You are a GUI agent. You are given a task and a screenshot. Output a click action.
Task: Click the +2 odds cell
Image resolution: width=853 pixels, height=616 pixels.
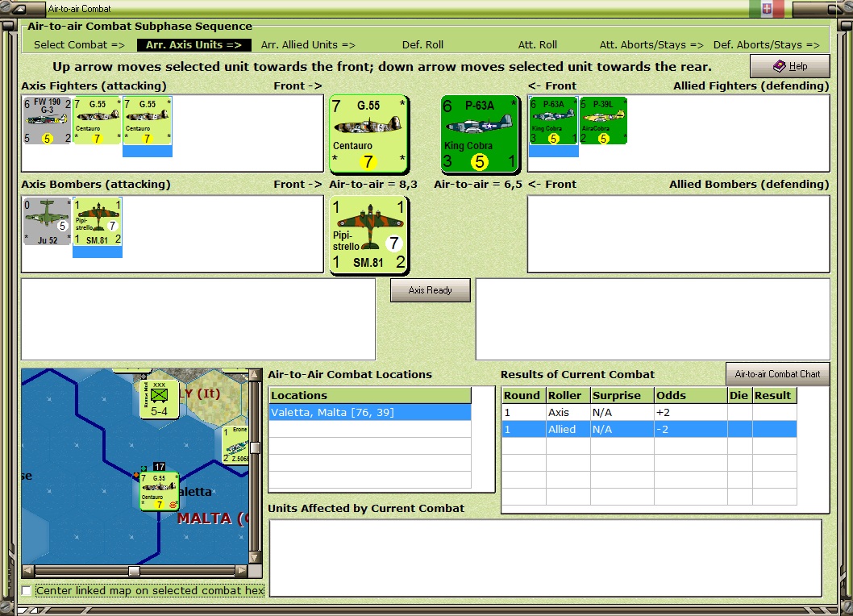click(691, 413)
